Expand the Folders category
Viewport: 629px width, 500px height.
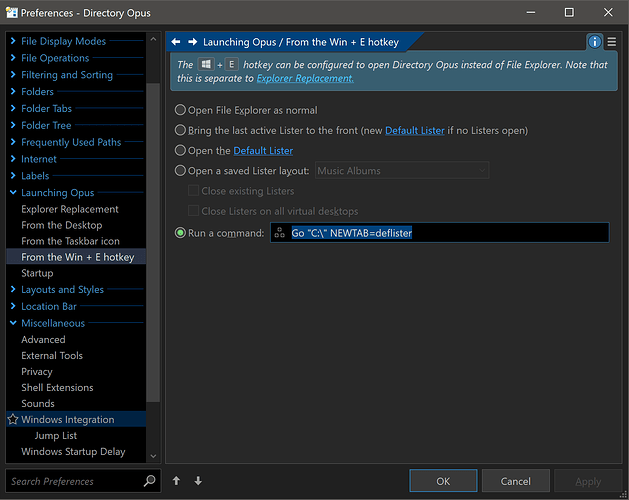pos(13,91)
